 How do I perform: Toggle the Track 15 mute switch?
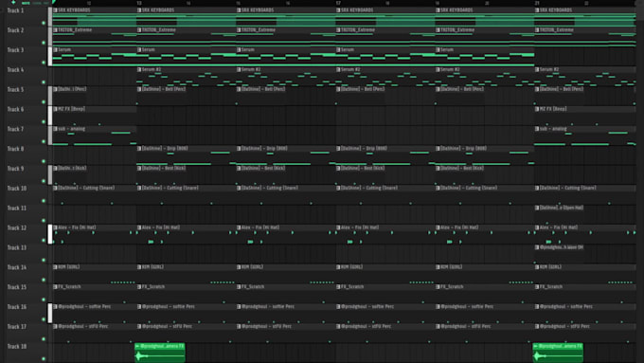click(x=44, y=299)
